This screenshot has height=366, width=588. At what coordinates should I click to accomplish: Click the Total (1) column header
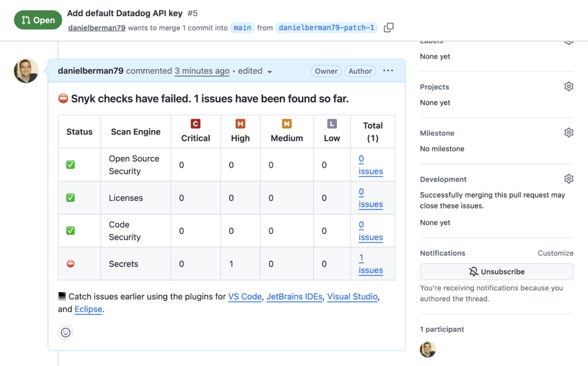pyautogui.click(x=373, y=132)
